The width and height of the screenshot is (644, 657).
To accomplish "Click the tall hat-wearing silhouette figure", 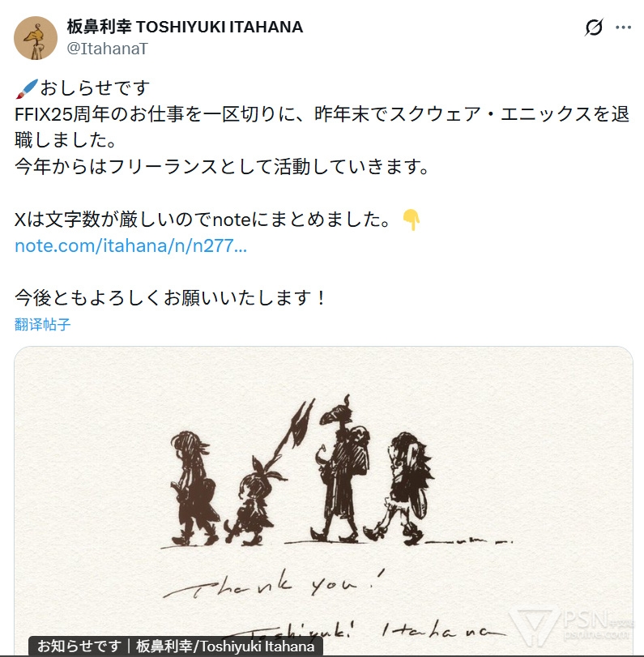I will pyautogui.click(x=342, y=469).
